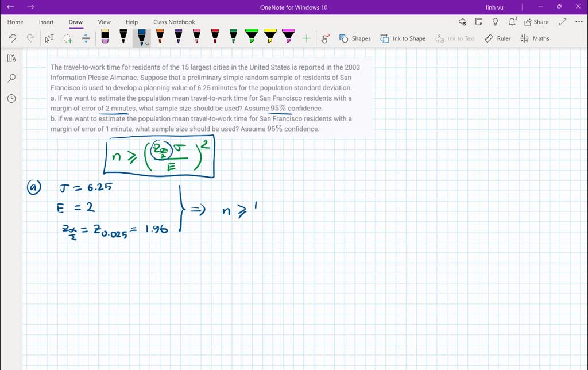Open Search with the magnifier icon
The image size is (588, 370).
coord(11,78)
